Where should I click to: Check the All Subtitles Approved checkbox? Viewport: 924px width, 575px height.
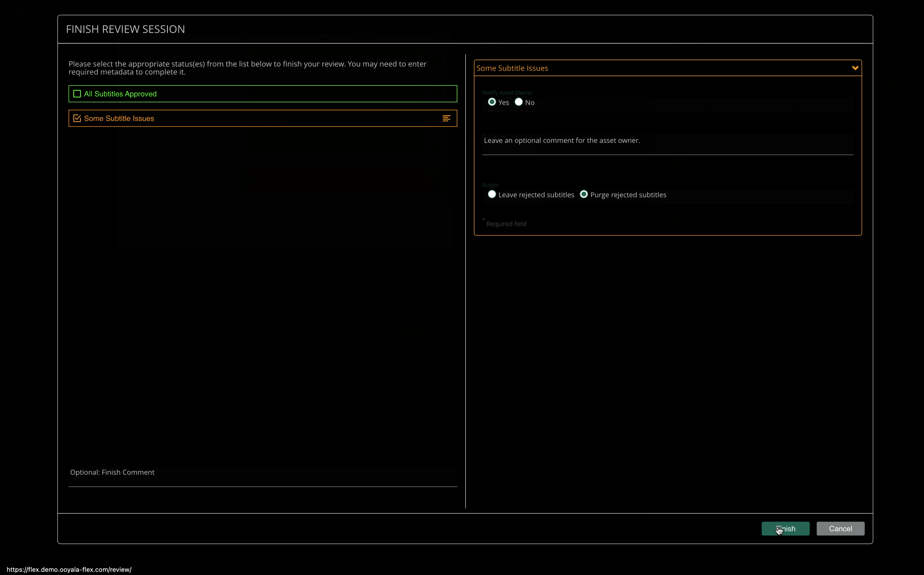(x=77, y=94)
